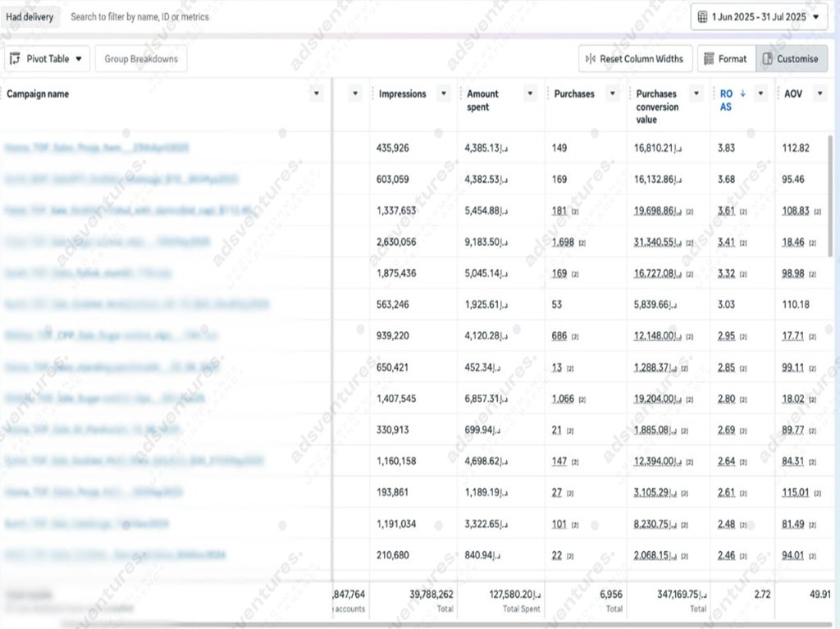
Task: Open Purchases conversion value column menu
Action: [696, 94]
